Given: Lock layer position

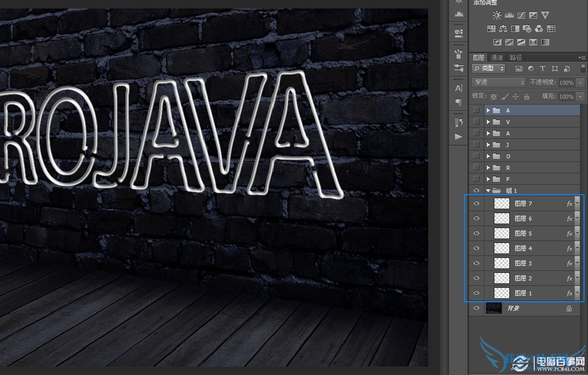Looking at the screenshot, I should 516,97.
